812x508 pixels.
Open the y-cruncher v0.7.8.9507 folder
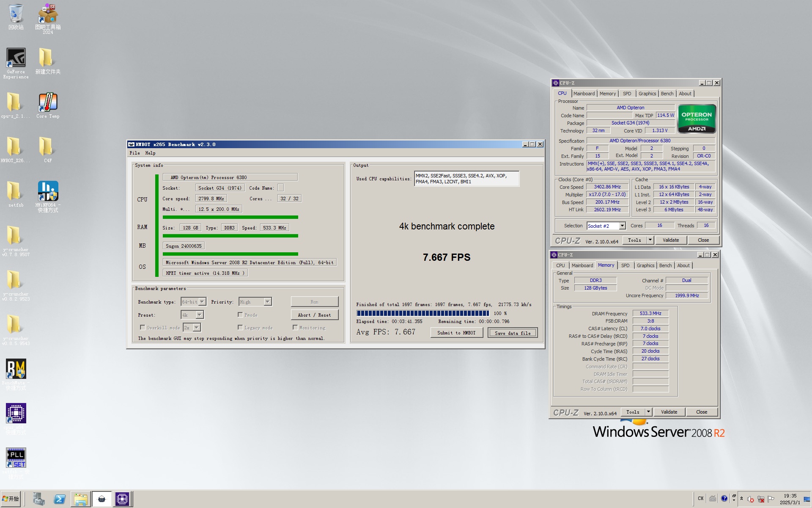(16, 241)
